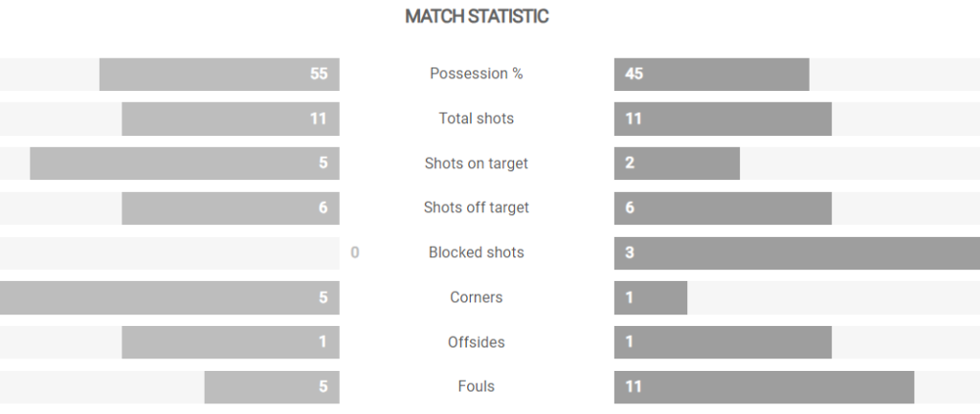Select the right total shots bar showing 11
Viewport: 980px width, 414px height.
pyautogui.click(x=724, y=119)
